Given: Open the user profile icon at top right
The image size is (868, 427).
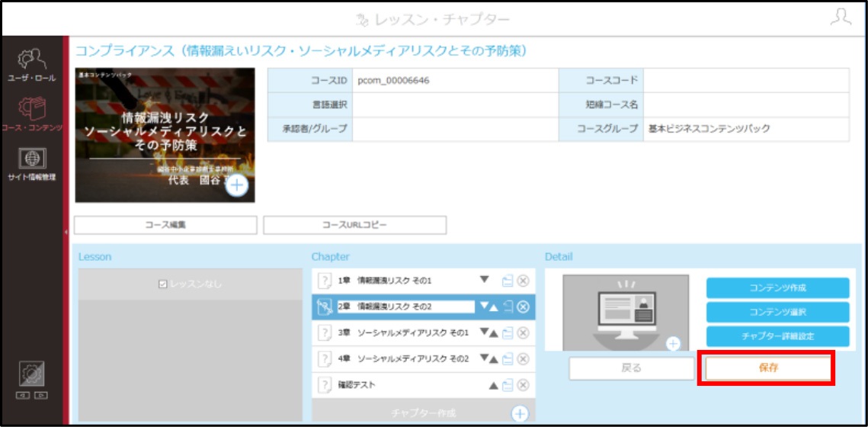Looking at the screenshot, I should pyautogui.click(x=841, y=18).
